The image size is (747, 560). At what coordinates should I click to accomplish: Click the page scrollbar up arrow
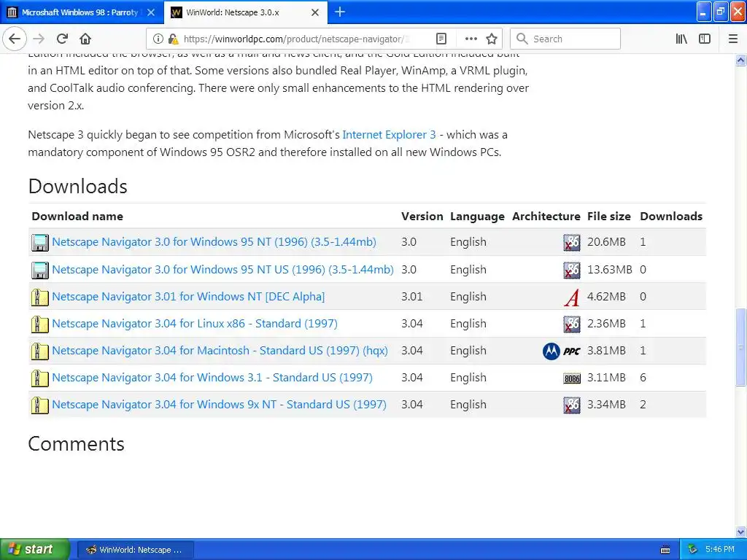740,60
